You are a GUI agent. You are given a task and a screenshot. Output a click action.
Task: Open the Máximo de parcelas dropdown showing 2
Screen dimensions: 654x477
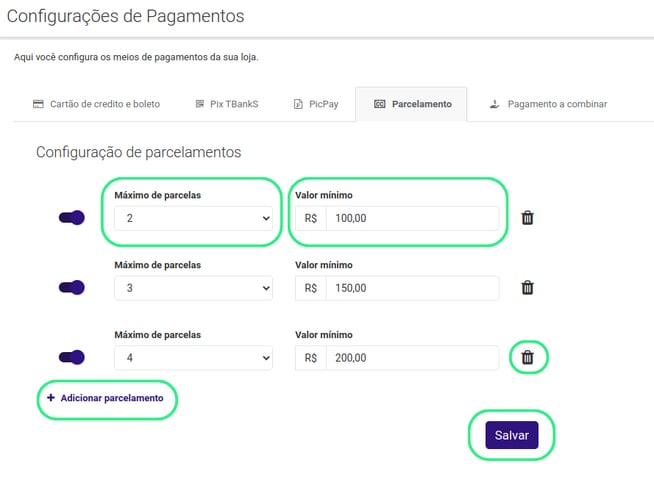(193, 218)
